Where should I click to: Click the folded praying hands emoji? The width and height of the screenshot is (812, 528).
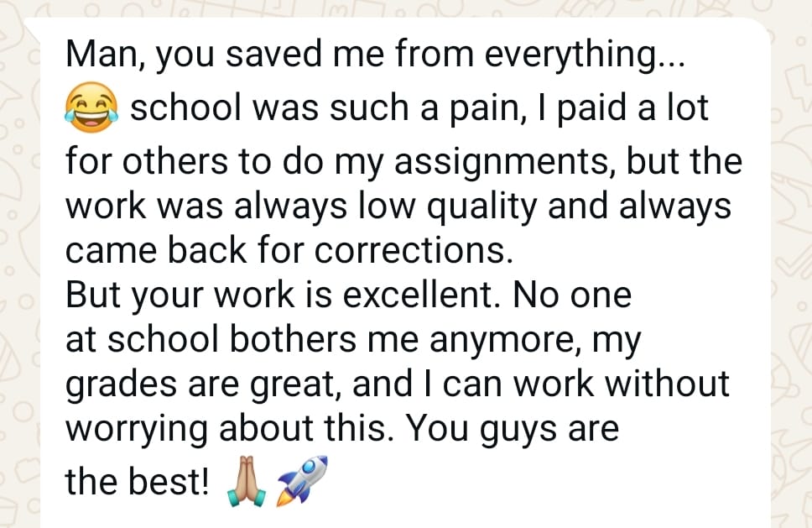(x=247, y=481)
